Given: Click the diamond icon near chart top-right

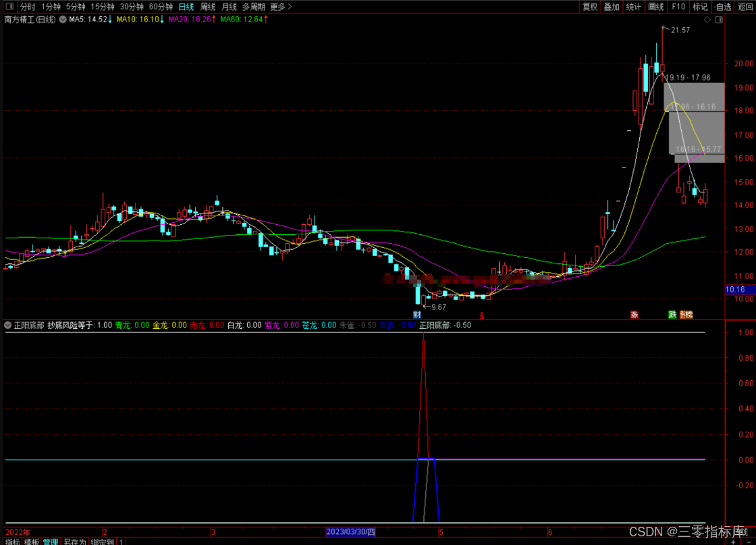Looking at the screenshot, I should 707,20.
